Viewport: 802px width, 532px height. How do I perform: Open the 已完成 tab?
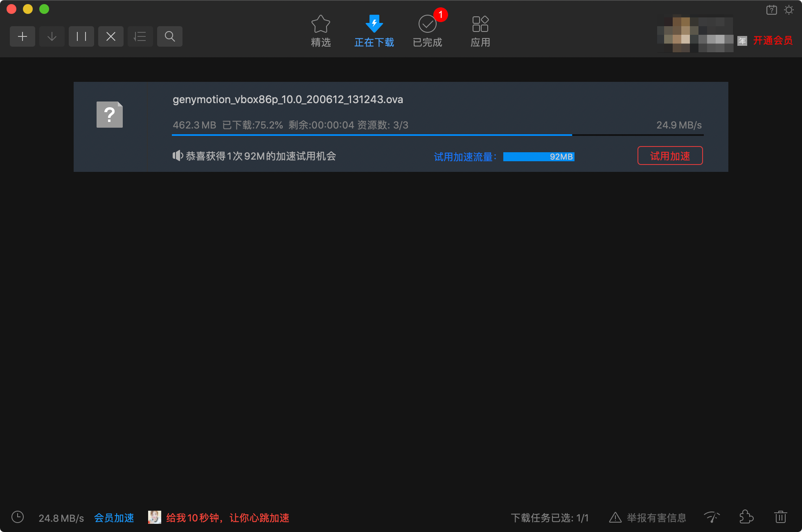427,31
